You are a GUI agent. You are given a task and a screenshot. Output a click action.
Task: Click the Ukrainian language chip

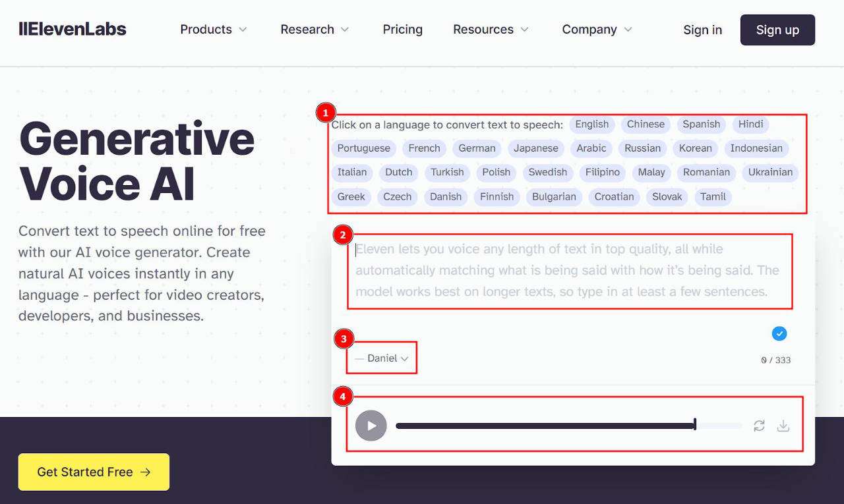coord(770,173)
